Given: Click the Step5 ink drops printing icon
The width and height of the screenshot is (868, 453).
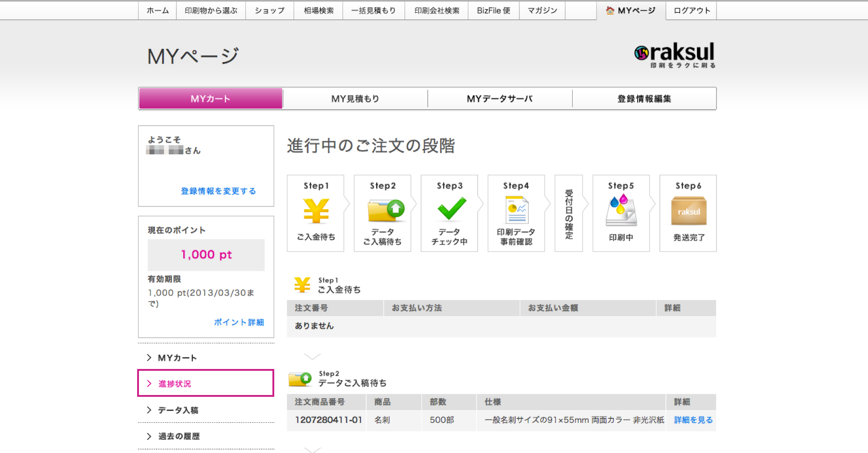Looking at the screenshot, I should pyautogui.click(x=620, y=211).
